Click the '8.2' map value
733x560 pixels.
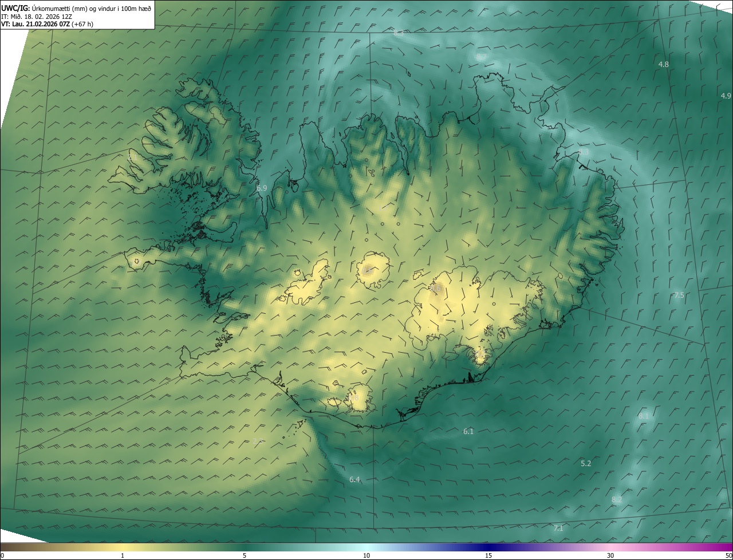[617, 499]
